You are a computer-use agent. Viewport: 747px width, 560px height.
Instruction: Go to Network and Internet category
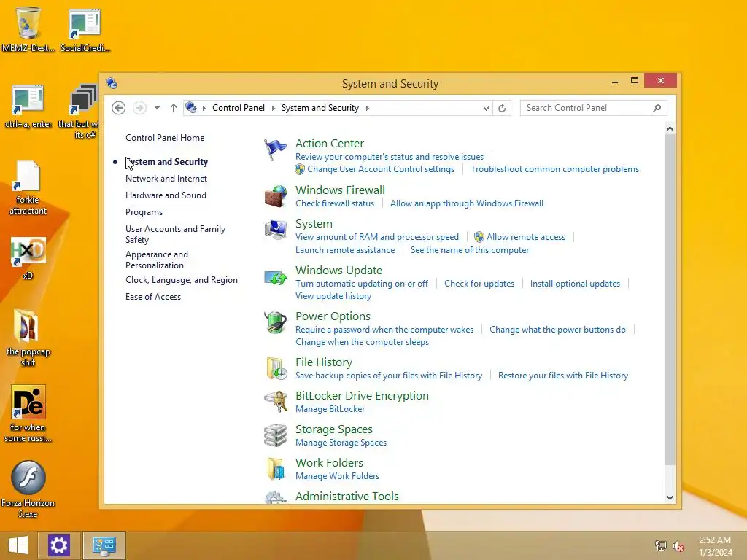tap(166, 179)
